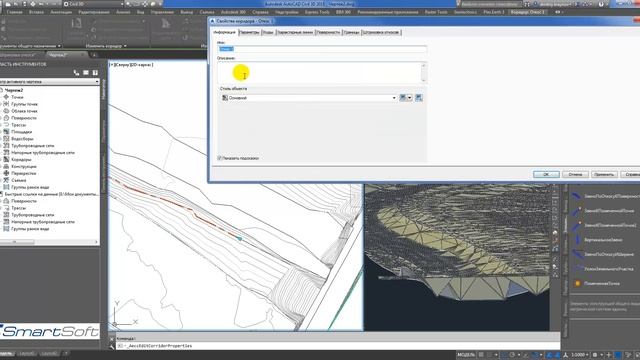Click МОДЕЛЬ button in status bar
Screen dimensions: 640x360
466,355
